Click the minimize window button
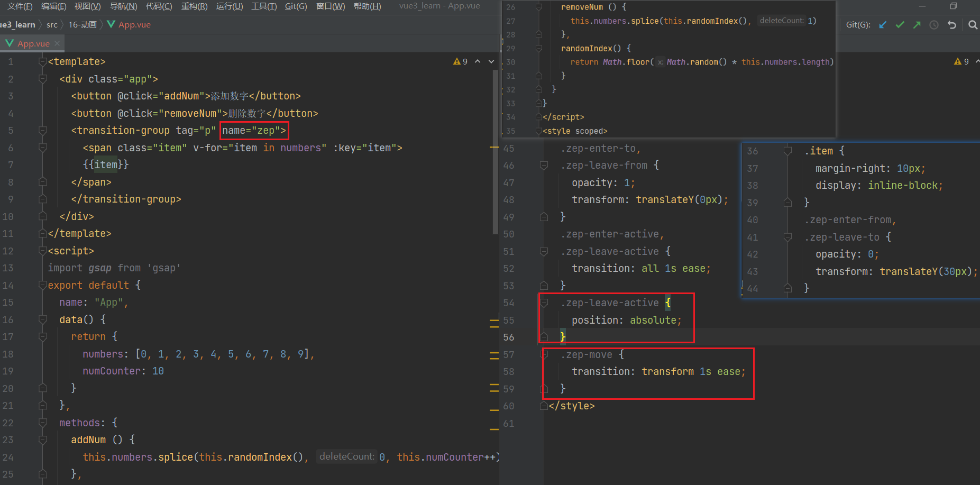Viewport: 980px width, 485px height. [922, 6]
